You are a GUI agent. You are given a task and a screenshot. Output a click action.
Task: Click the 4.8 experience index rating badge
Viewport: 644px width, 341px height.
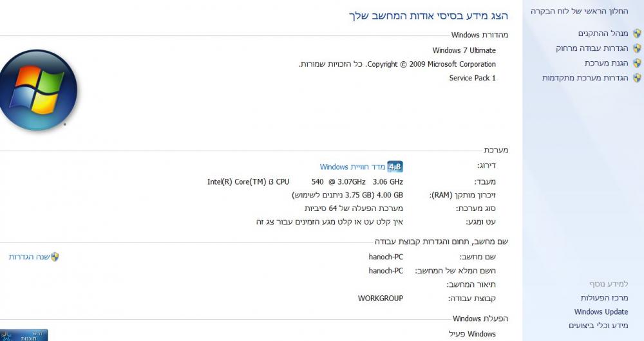(395, 167)
